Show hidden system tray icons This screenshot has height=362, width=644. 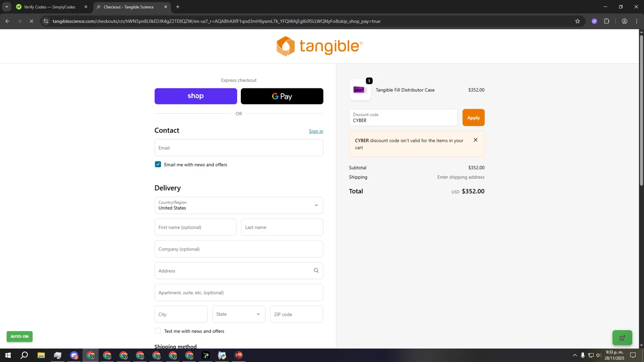click(575, 355)
